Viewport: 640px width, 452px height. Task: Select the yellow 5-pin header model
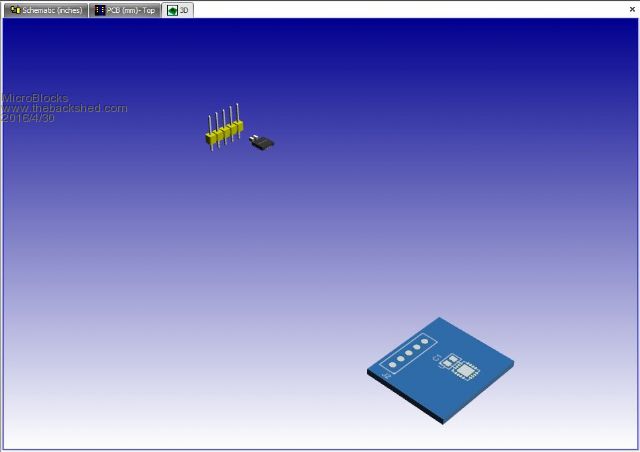tap(224, 132)
